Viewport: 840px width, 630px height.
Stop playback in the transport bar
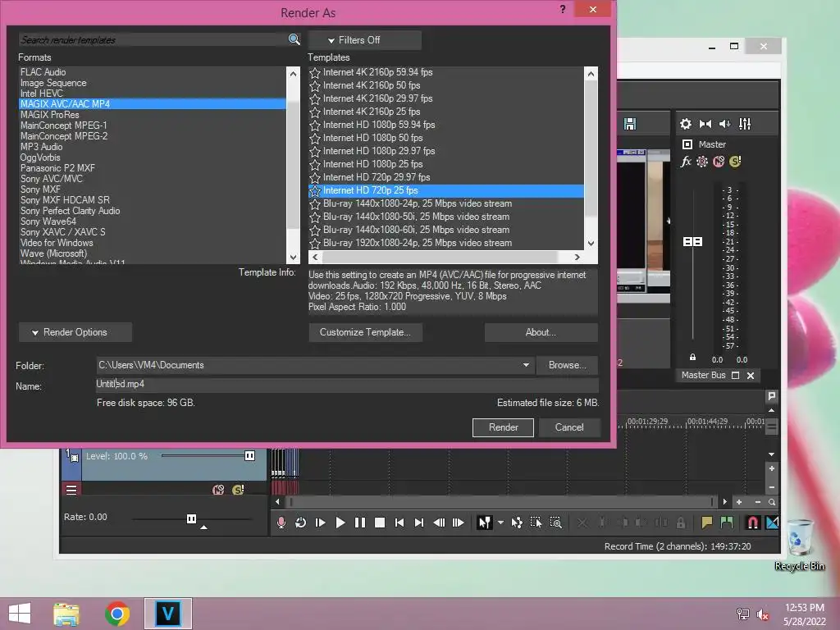pyautogui.click(x=380, y=523)
